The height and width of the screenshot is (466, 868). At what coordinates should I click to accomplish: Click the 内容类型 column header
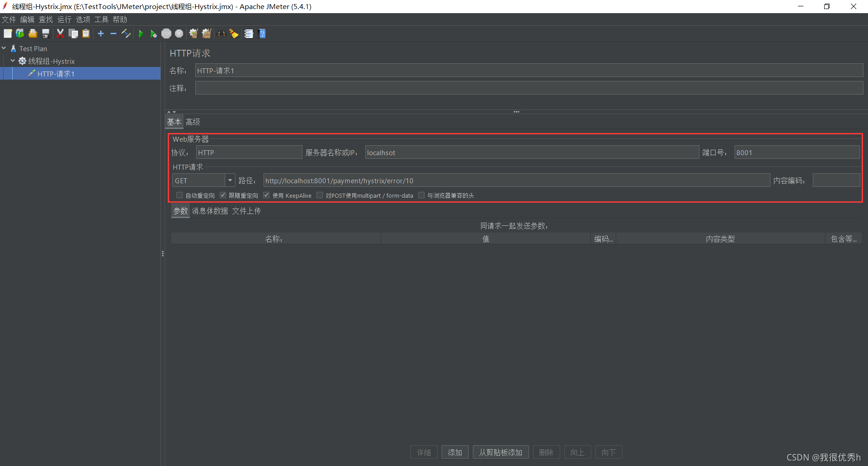pyautogui.click(x=720, y=239)
